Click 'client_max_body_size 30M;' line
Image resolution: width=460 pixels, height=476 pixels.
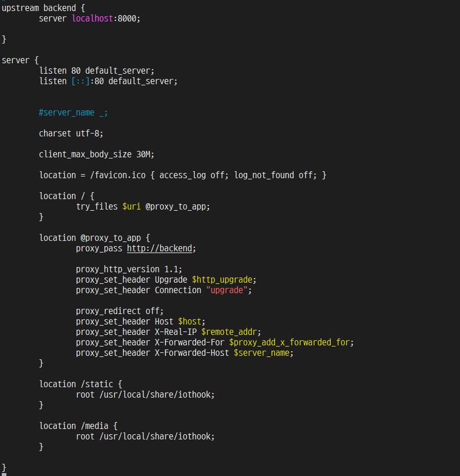[x=97, y=154]
